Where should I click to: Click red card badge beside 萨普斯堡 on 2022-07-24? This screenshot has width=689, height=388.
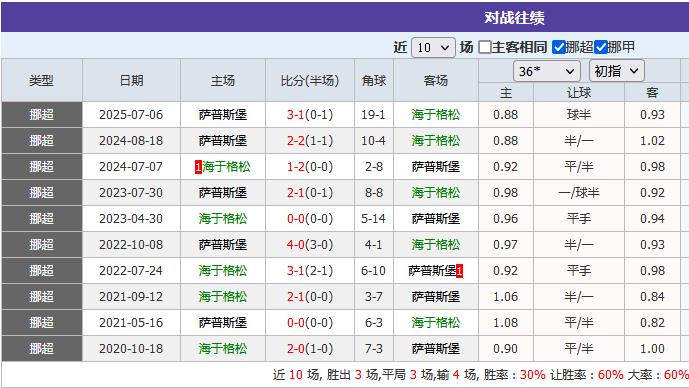[x=459, y=271]
